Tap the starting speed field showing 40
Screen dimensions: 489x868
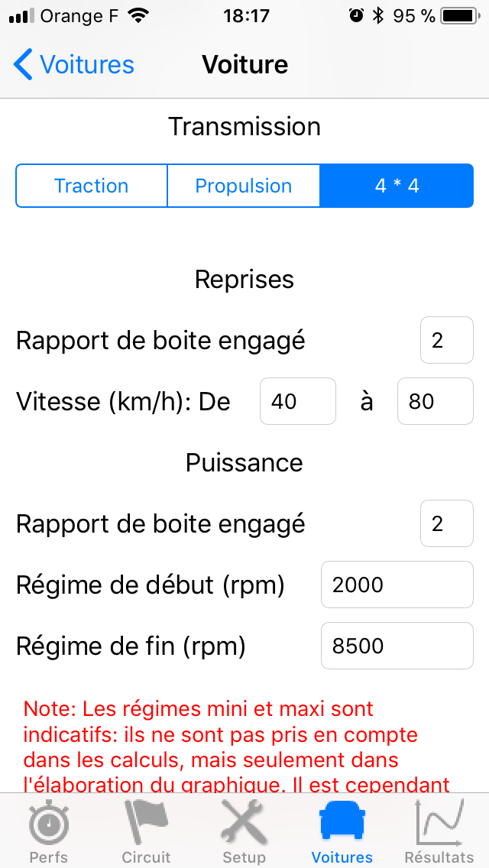[x=297, y=401]
